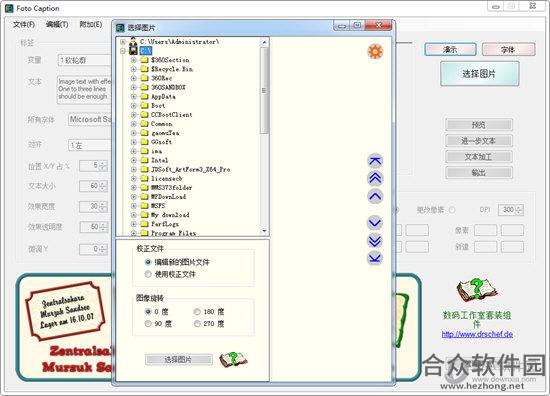Select MPDownLoad folder row
550x396 pixels.
168,196
